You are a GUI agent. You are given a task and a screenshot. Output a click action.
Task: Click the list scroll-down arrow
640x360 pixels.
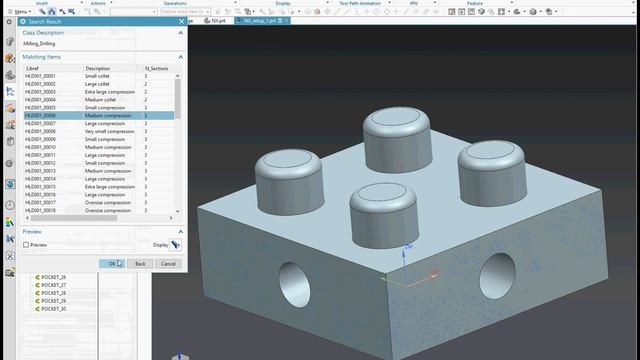click(178, 211)
